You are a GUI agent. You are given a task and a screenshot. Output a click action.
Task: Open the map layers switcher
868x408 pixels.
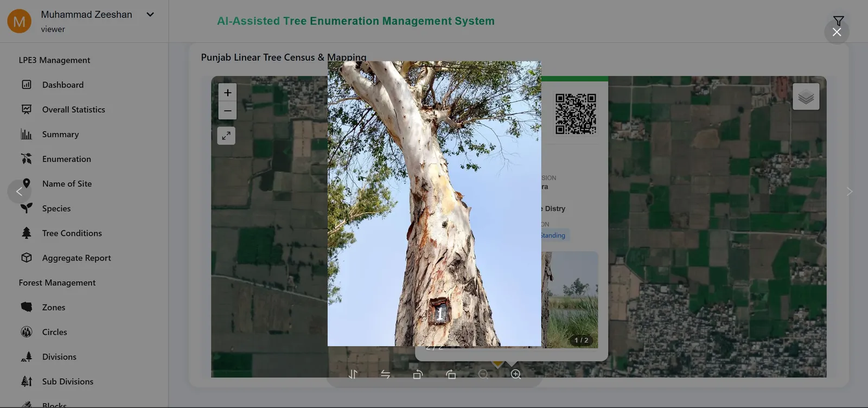tap(806, 97)
